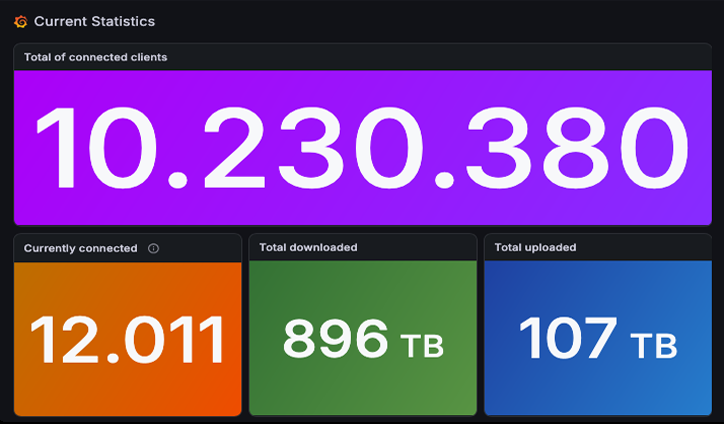Click the 10.230.380 value
The height and width of the screenshot is (424, 724).
363,148
